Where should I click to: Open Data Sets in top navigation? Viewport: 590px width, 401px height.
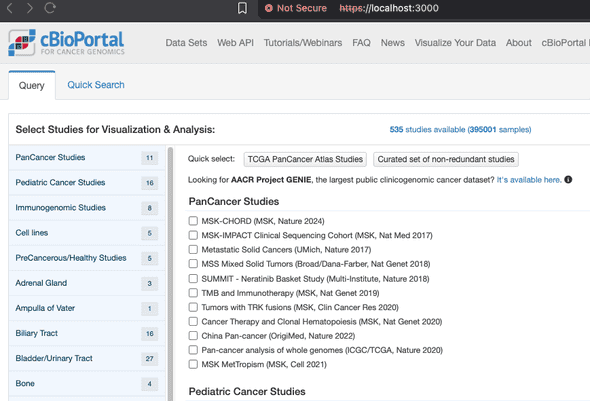point(186,43)
